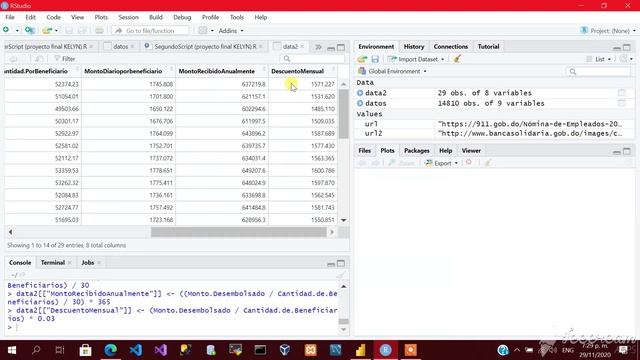Viewport: 640px width, 360px height.
Task: Open the File menu
Action: tap(10, 17)
